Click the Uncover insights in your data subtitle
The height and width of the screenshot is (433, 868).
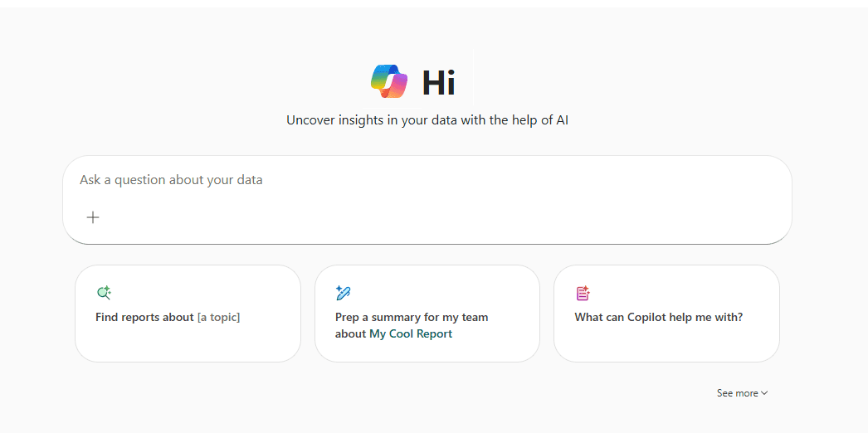(427, 120)
